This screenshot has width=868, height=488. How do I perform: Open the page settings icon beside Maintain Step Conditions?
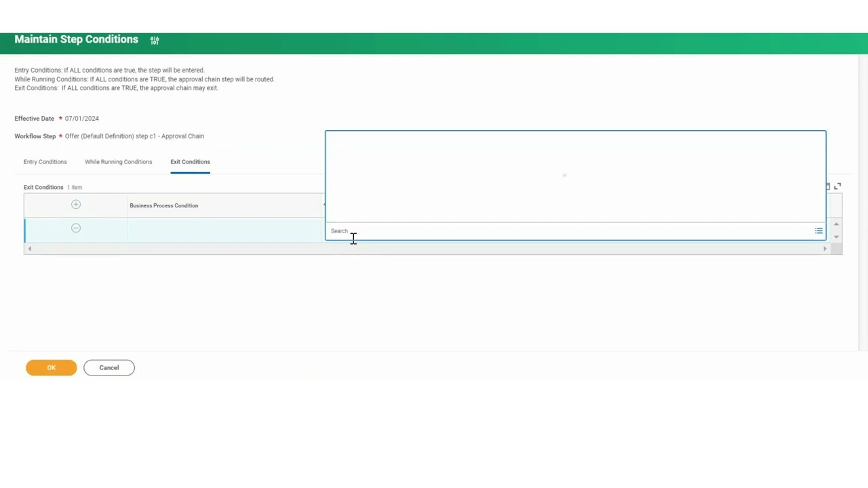point(155,41)
